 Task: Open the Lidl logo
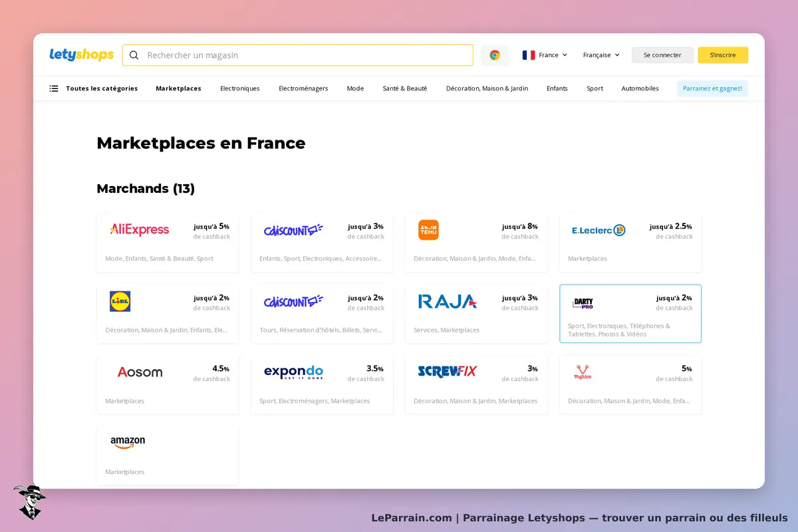pos(120,301)
